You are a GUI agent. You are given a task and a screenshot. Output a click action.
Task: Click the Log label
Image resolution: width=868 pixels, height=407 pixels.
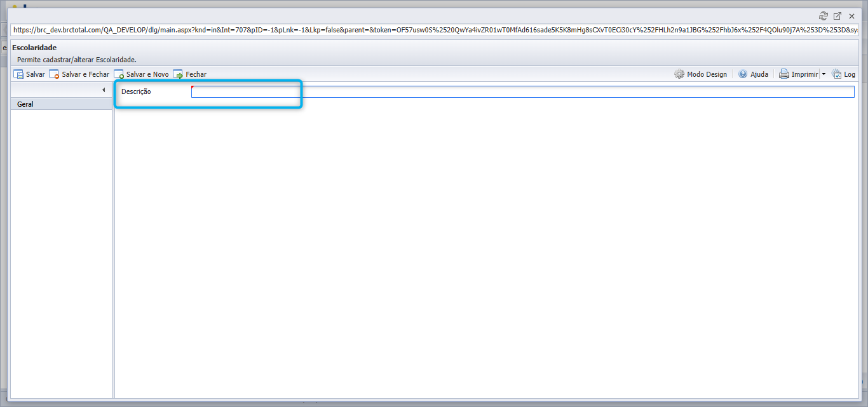(x=850, y=74)
